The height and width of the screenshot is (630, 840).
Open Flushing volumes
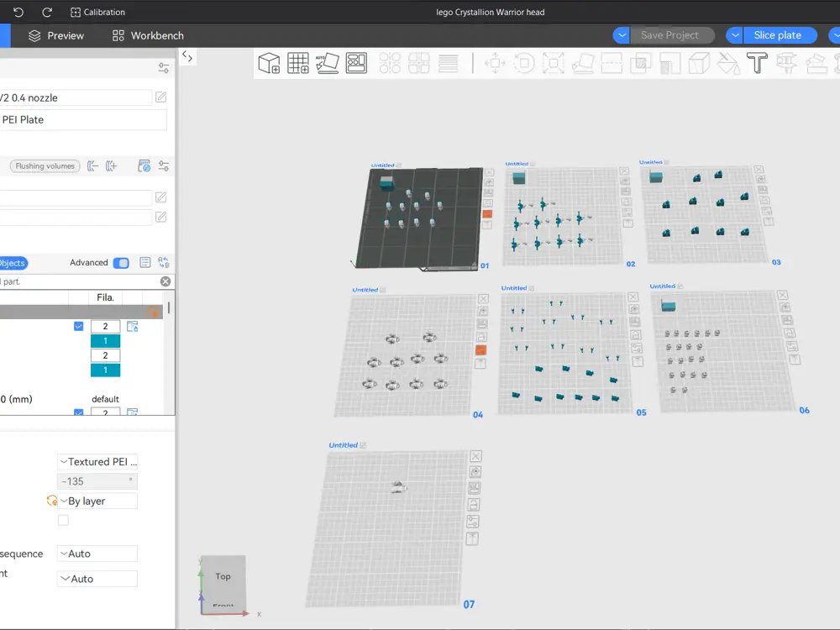[45, 166]
